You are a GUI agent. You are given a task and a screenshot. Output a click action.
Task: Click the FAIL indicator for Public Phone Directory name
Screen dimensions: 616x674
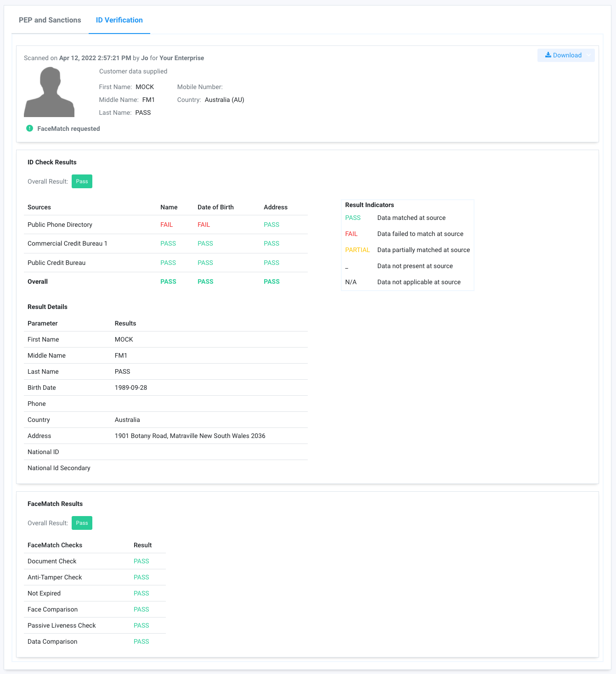[166, 225]
